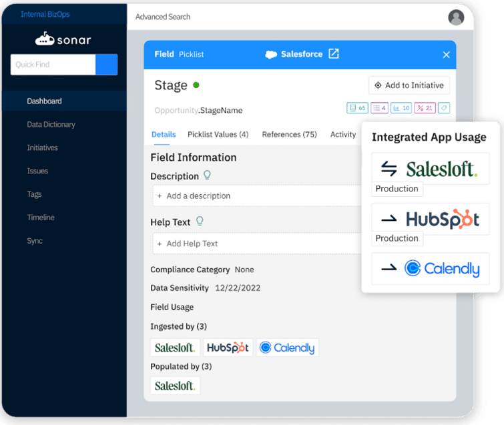This screenshot has height=425, width=504.
Task: Click the lightbulb icon beside Help Text
Action: 200,221
